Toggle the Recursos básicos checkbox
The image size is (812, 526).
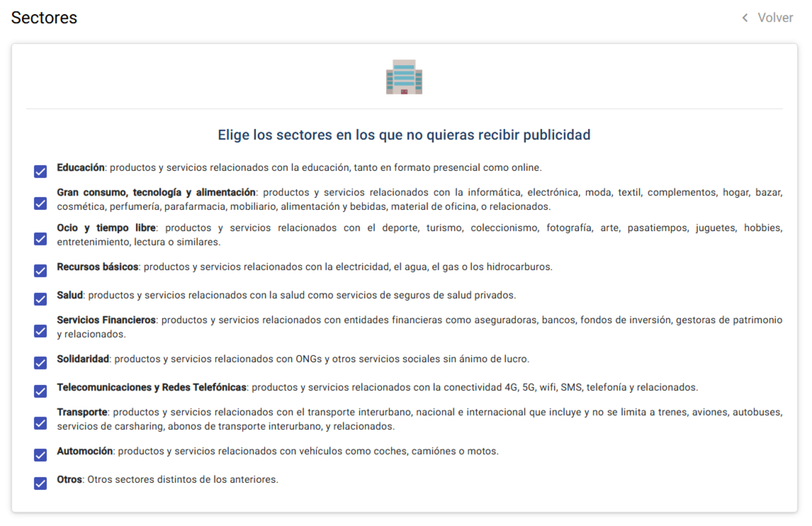pos(40,271)
